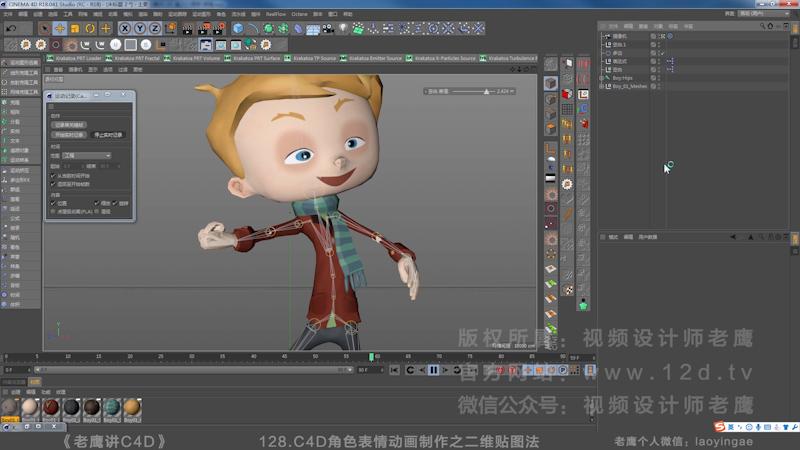
Task: Click the green character figure icon in the right palette
Action: [x=583, y=305]
